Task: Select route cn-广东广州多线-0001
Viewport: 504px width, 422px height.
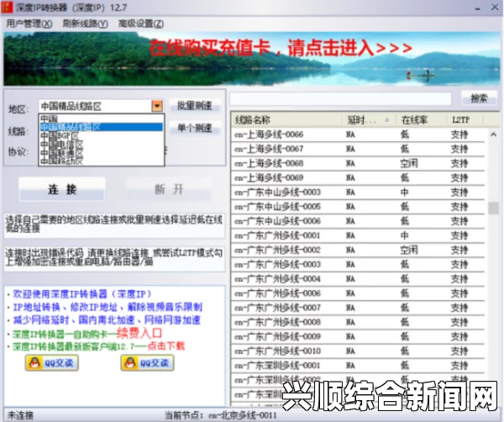Action: [x=358, y=235]
